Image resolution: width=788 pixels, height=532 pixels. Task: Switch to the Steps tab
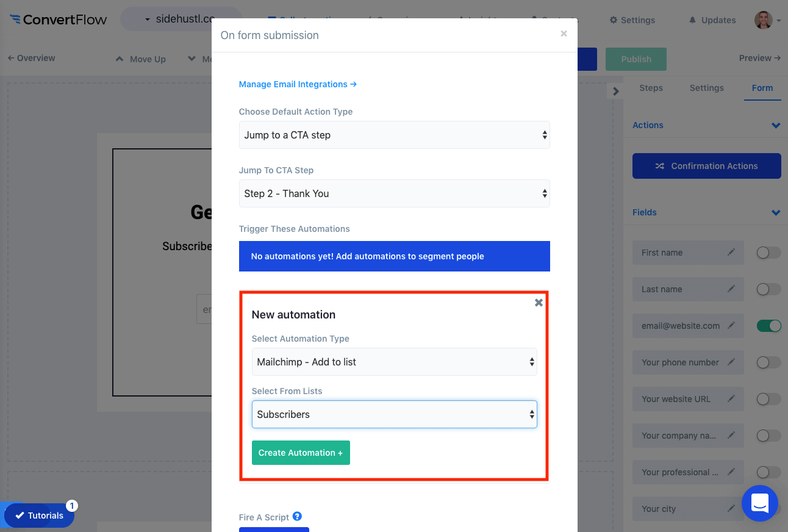pos(651,88)
